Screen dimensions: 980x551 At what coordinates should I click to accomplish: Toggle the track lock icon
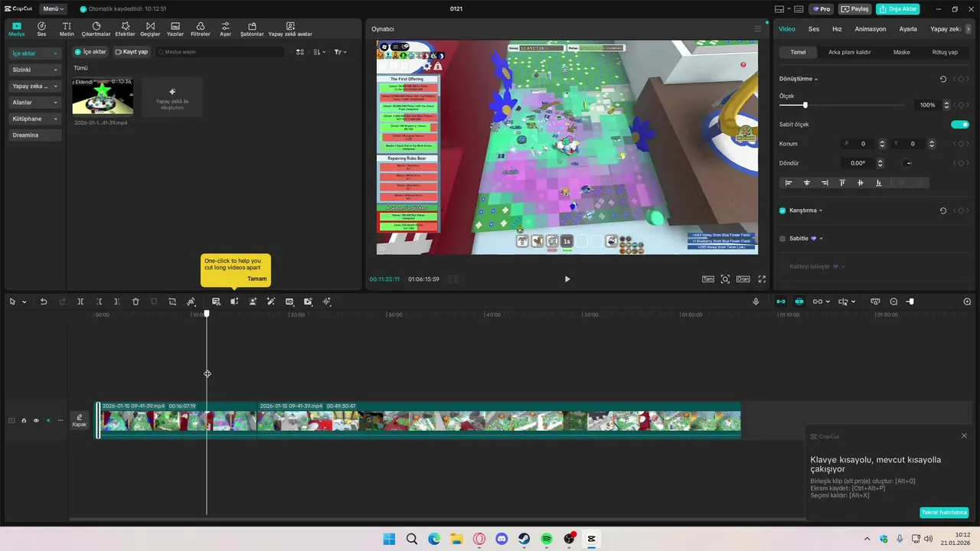click(24, 420)
